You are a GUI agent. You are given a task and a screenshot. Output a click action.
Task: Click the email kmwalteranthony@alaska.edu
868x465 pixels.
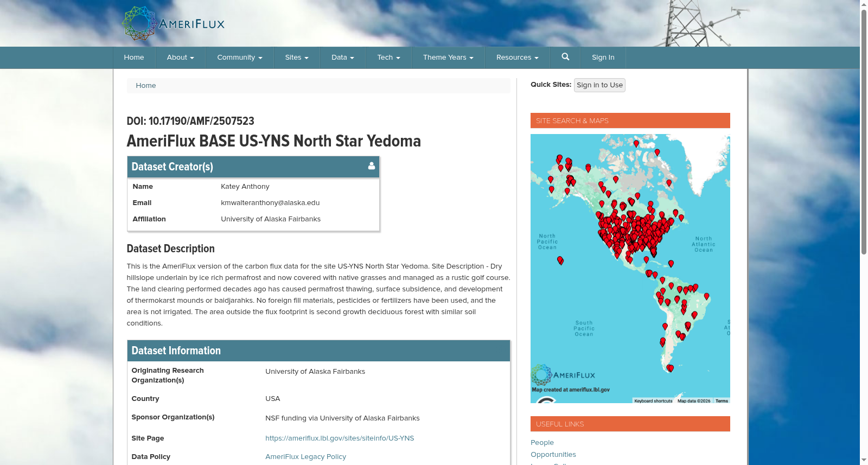pos(270,203)
